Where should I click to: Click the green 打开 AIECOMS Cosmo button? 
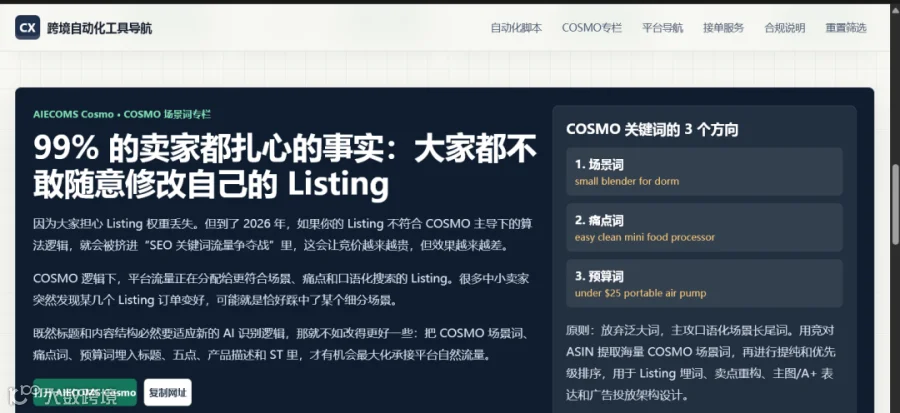[85, 392]
